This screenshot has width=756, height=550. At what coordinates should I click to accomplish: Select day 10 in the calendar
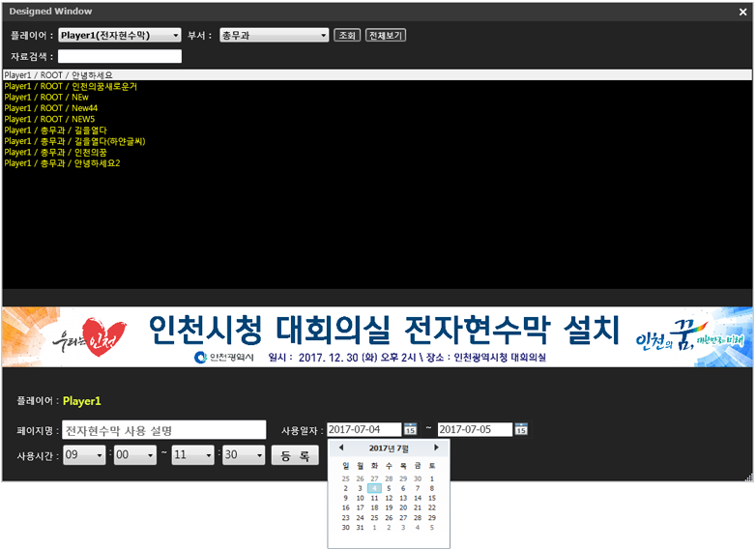click(x=361, y=498)
